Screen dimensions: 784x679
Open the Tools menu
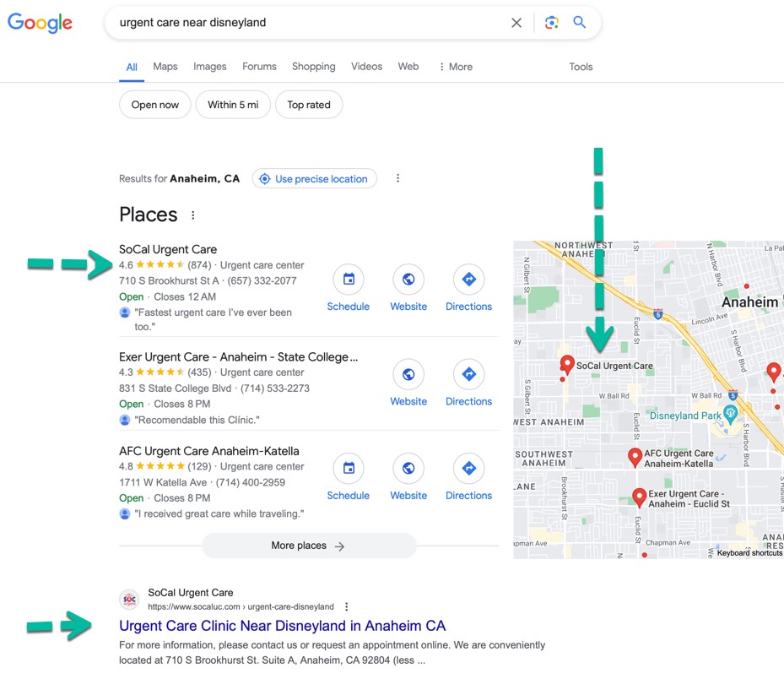tap(581, 67)
